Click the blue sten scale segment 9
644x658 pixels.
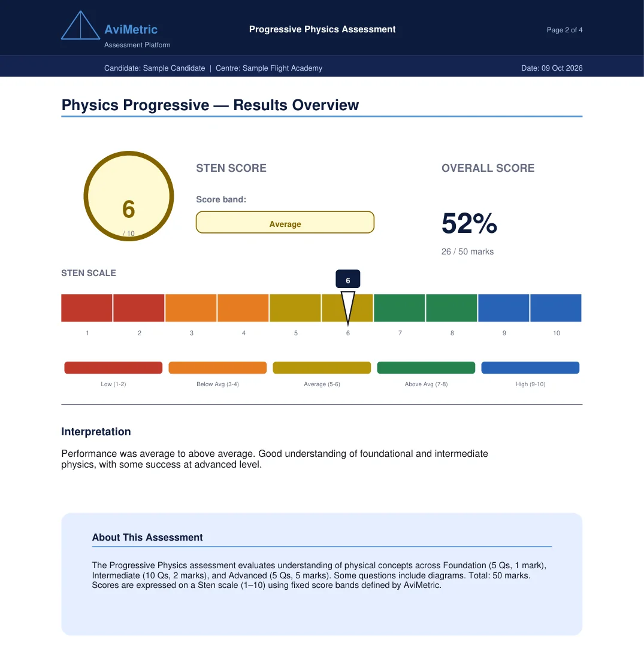click(504, 308)
